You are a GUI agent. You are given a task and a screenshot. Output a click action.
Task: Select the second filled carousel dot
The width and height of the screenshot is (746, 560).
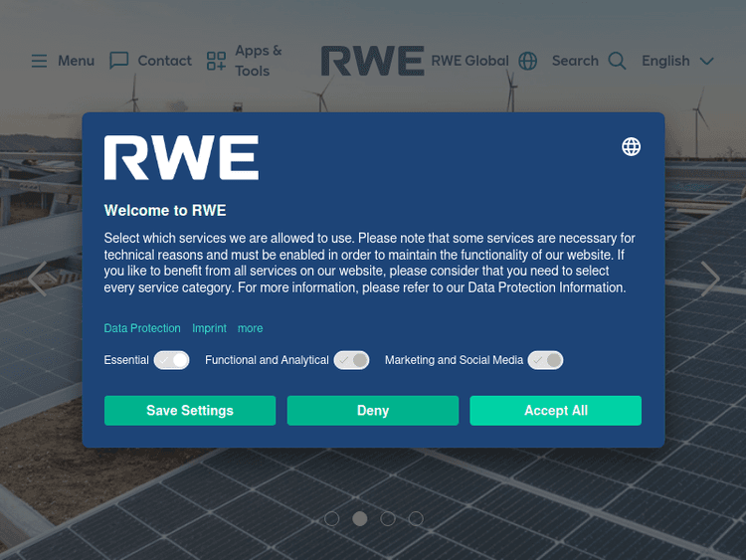[360, 518]
